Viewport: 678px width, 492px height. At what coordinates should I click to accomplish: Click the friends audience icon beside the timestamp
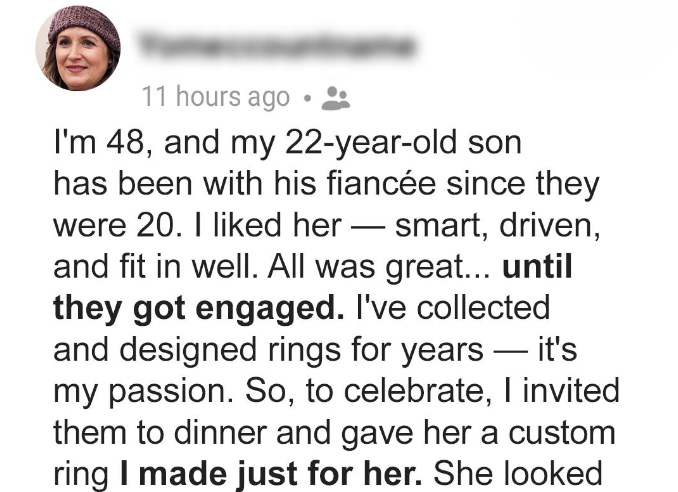[336, 98]
